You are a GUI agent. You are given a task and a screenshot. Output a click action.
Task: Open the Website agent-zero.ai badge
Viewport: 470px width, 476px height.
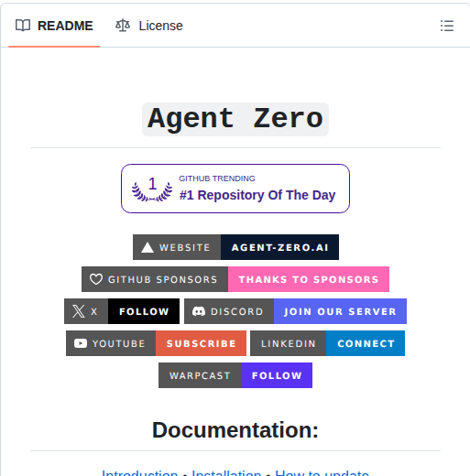[235, 247]
